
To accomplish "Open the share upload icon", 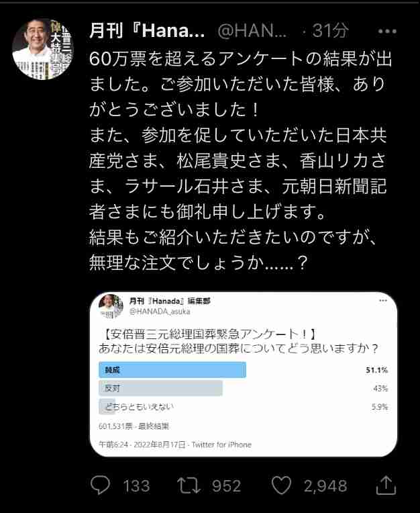I will 386,485.
